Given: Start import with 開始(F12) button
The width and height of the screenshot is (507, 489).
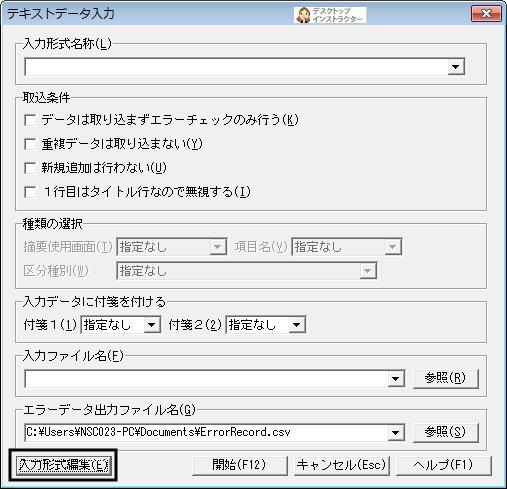Looking at the screenshot, I should [239, 465].
